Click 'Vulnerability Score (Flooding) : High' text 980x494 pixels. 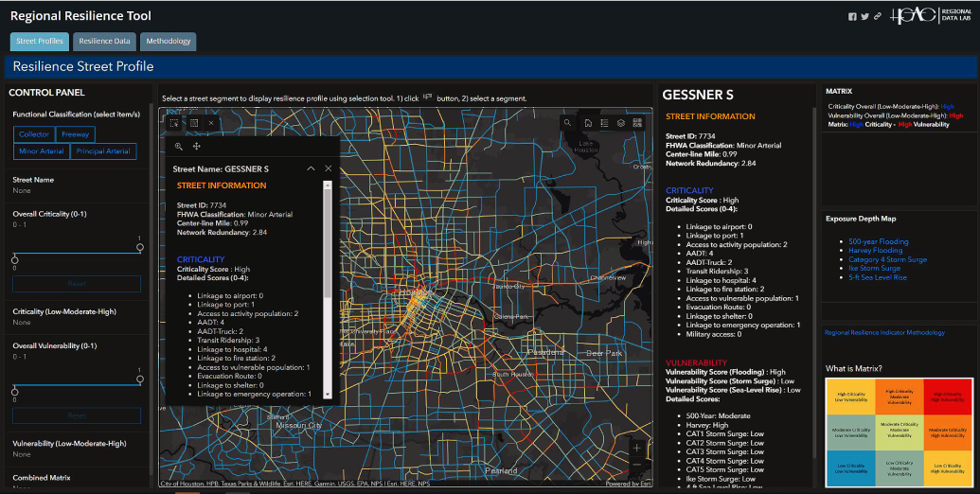click(725, 372)
